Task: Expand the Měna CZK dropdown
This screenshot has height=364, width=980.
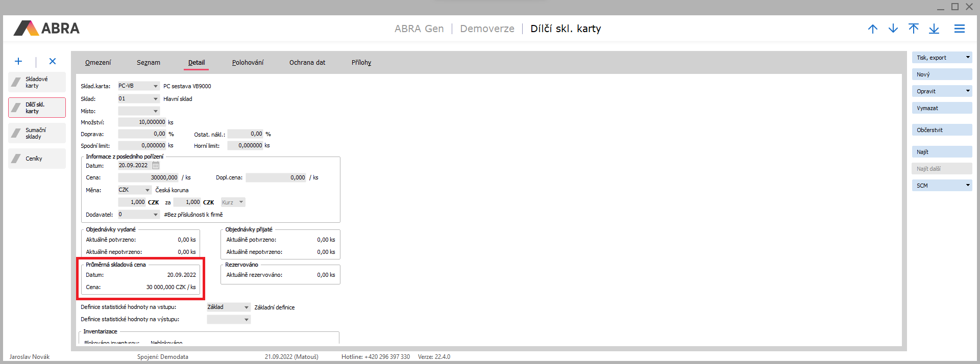Action: (x=148, y=190)
